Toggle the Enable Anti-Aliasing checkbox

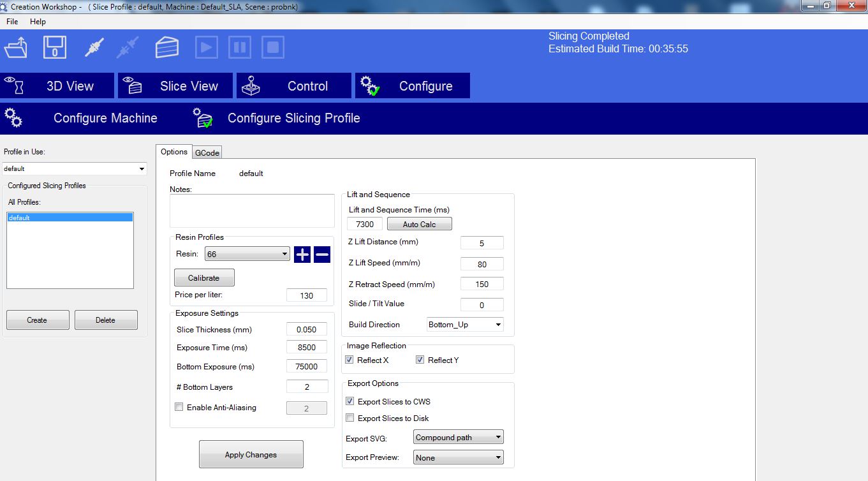[x=179, y=407]
